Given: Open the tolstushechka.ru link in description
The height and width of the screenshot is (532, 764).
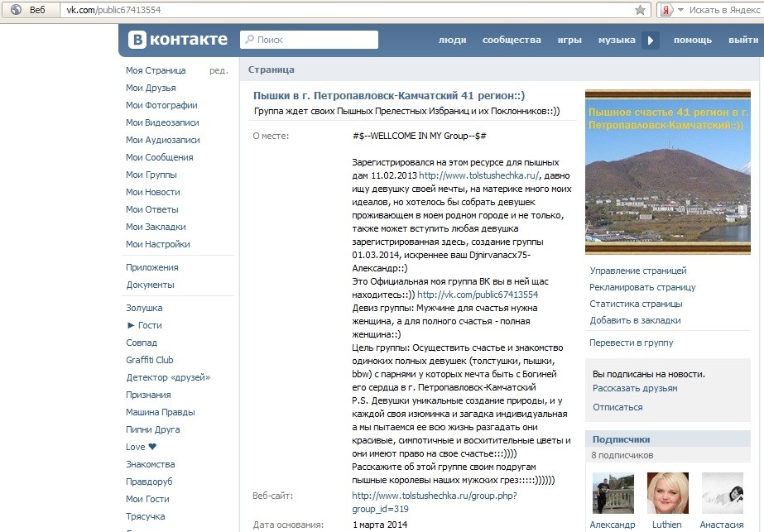Looking at the screenshot, I should tap(479, 175).
